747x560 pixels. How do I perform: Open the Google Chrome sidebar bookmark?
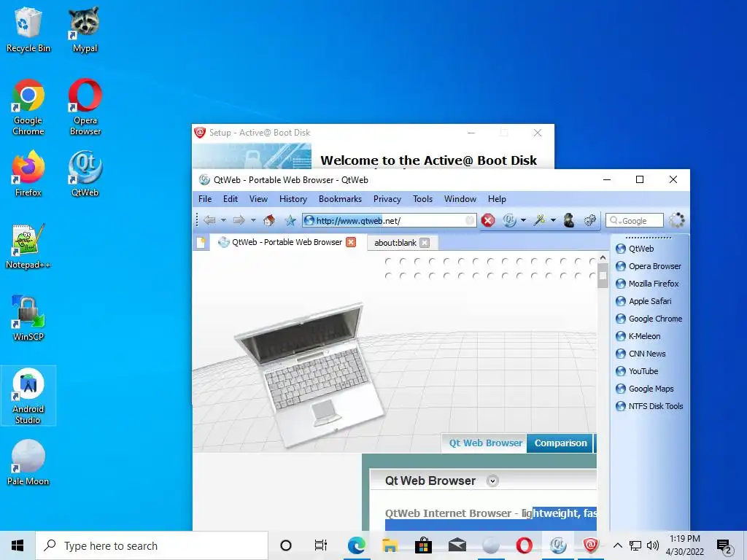click(649, 319)
